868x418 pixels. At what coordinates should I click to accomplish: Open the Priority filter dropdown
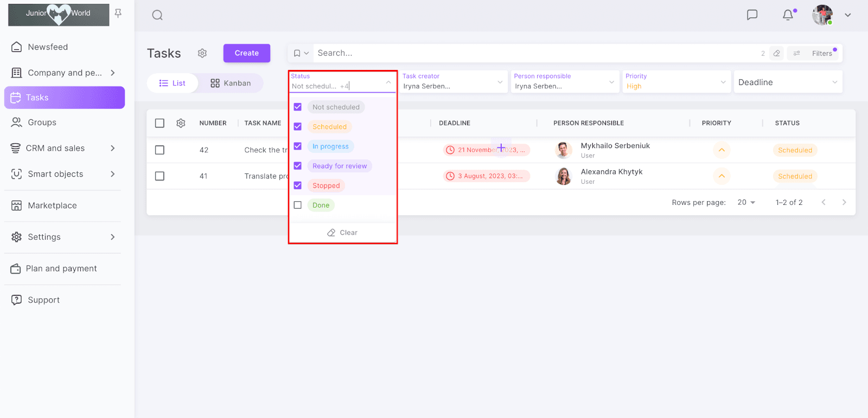[675, 82]
